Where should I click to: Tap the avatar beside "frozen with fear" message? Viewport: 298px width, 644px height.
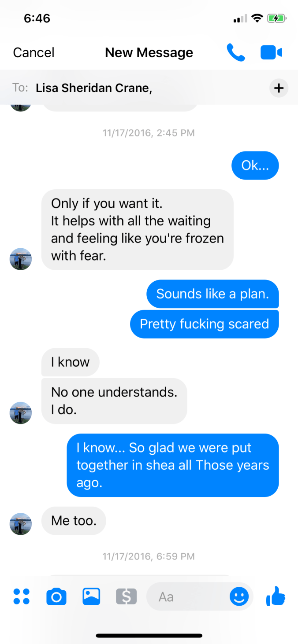coord(21,259)
